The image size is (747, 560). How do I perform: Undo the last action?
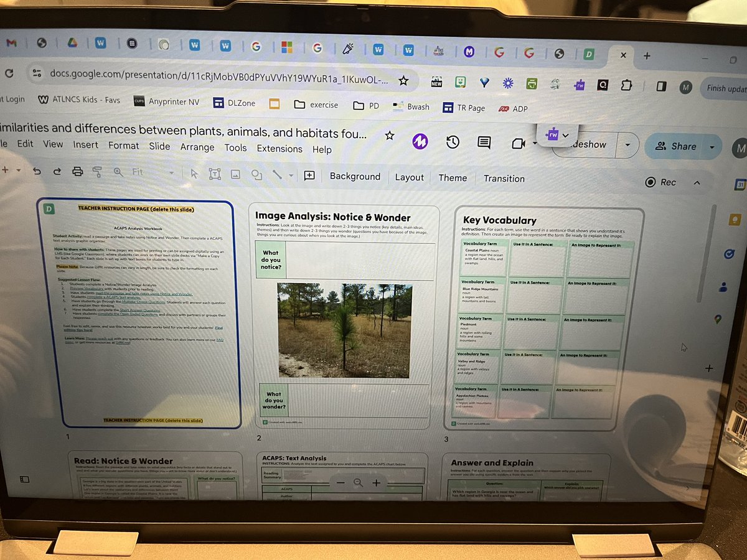(x=37, y=170)
